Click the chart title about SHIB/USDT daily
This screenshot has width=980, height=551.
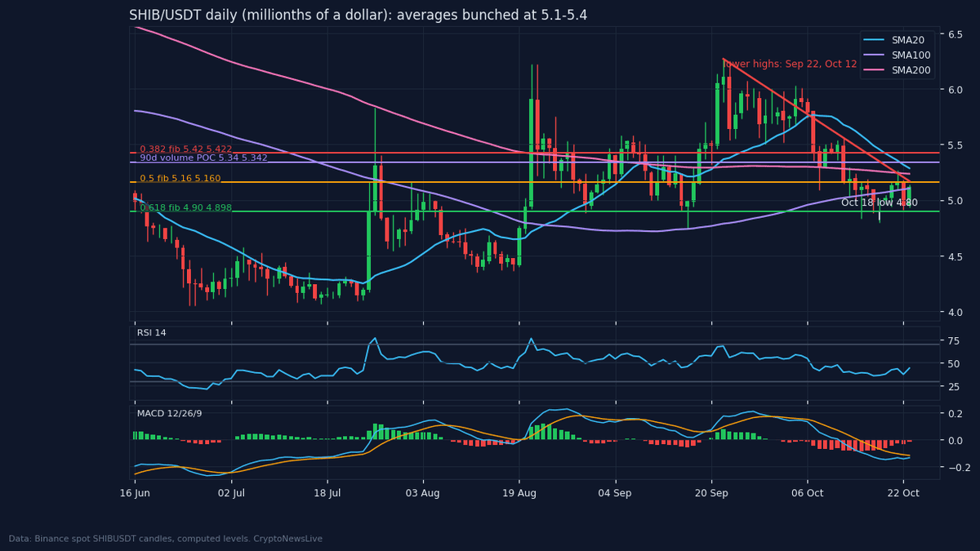[x=358, y=16]
